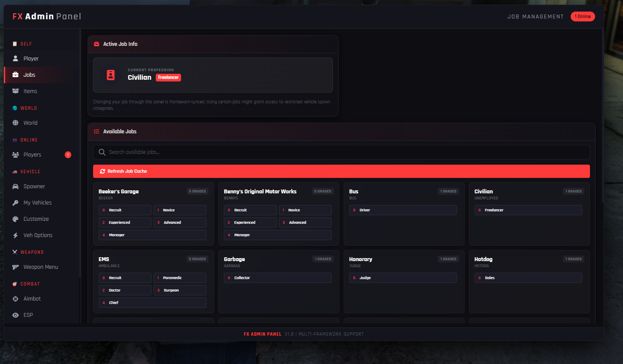Click Refresh Job Cache button
Viewport: 623px width, 364px height.
[x=341, y=171]
